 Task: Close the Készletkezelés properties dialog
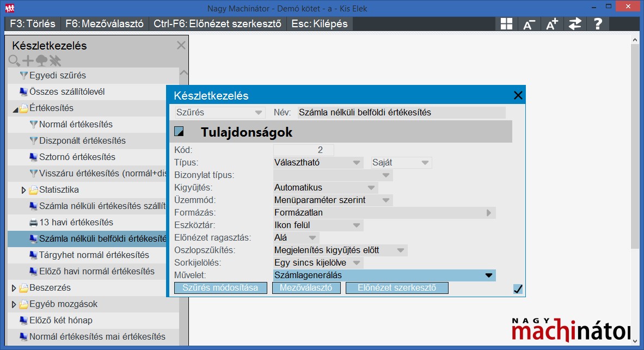pos(518,95)
